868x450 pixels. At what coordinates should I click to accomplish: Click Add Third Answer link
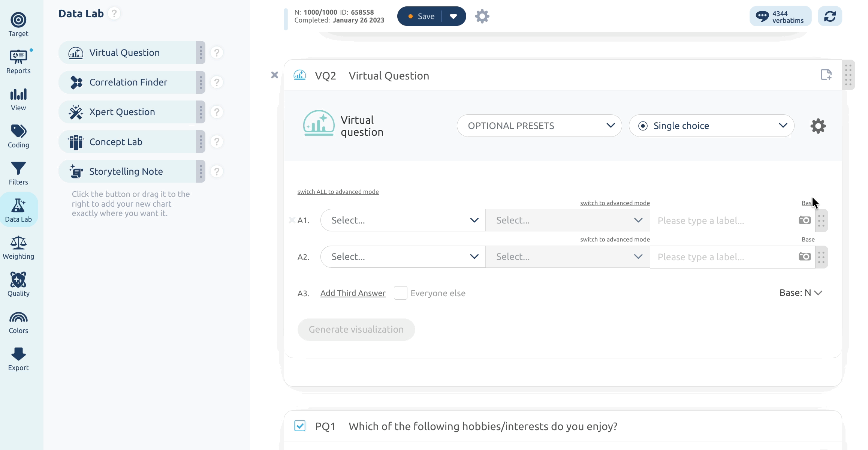353,293
